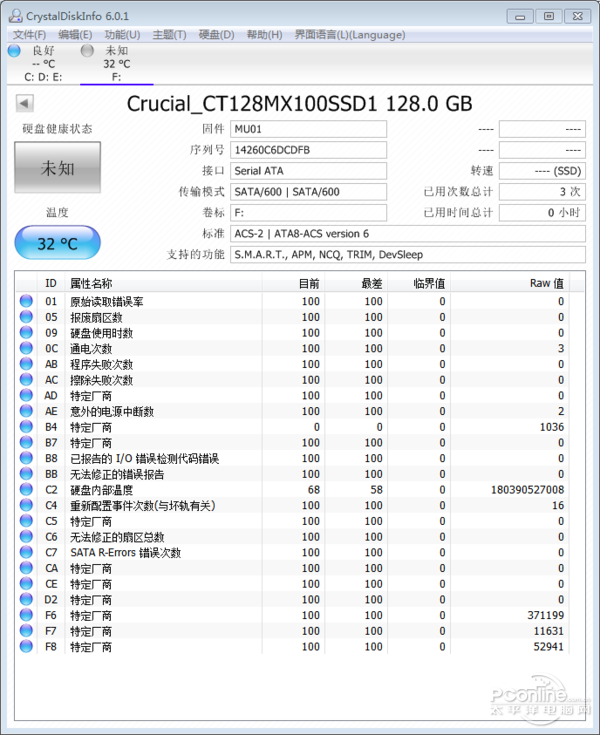Click the CA attribute row ID
This screenshot has height=735, width=600.
click(51, 568)
